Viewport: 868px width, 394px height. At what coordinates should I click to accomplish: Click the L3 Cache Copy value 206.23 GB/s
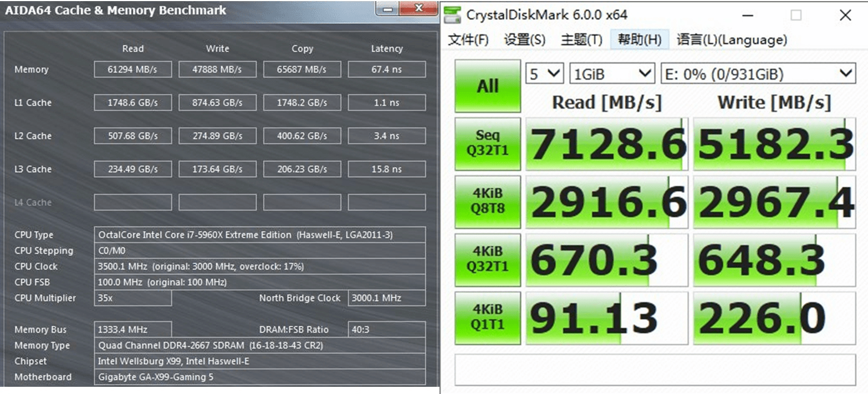coord(302,169)
